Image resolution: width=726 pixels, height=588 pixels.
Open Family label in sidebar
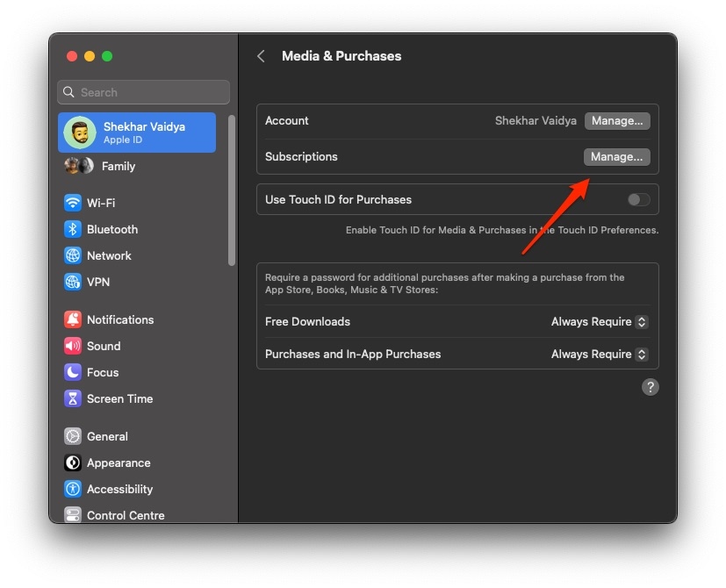coord(119,166)
